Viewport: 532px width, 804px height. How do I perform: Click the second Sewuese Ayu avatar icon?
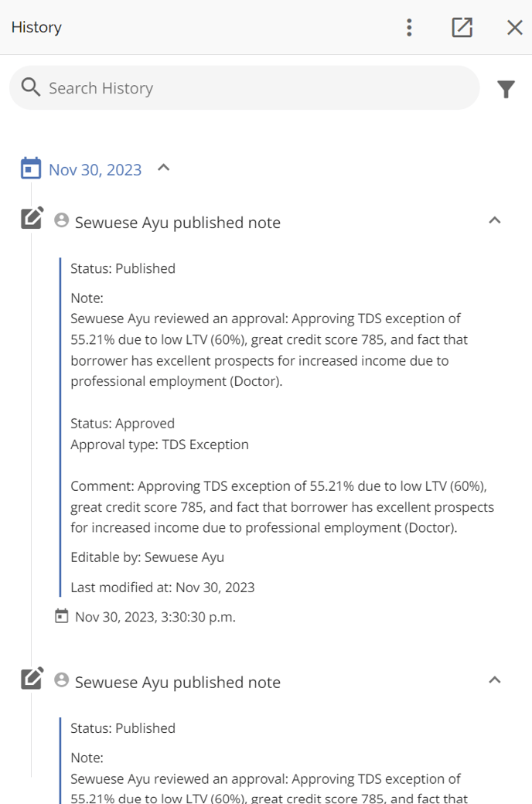[62, 680]
